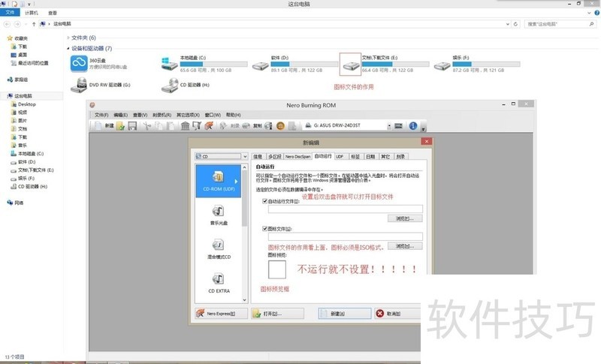
Task: Click the icon file path field
Action: click(346, 236)
